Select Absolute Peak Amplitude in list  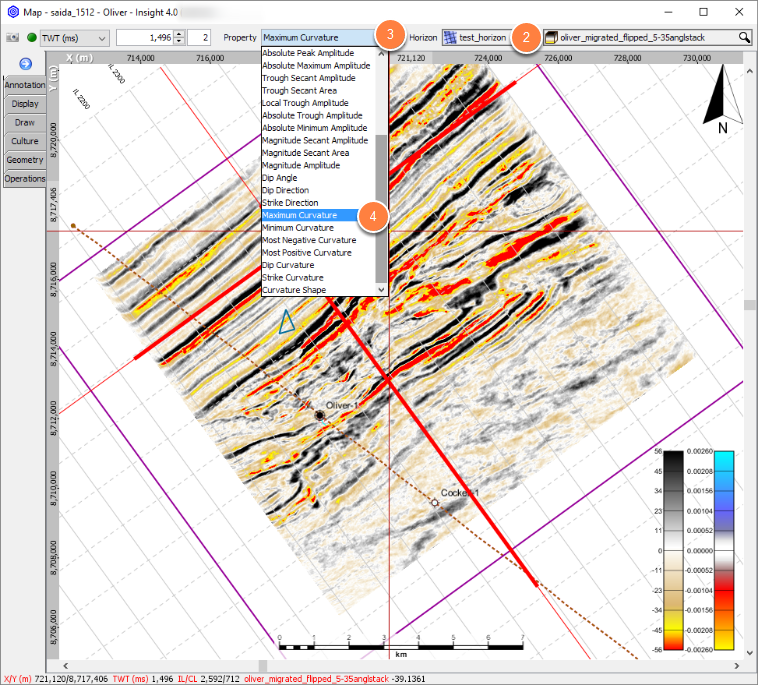[x=318, y=53]
